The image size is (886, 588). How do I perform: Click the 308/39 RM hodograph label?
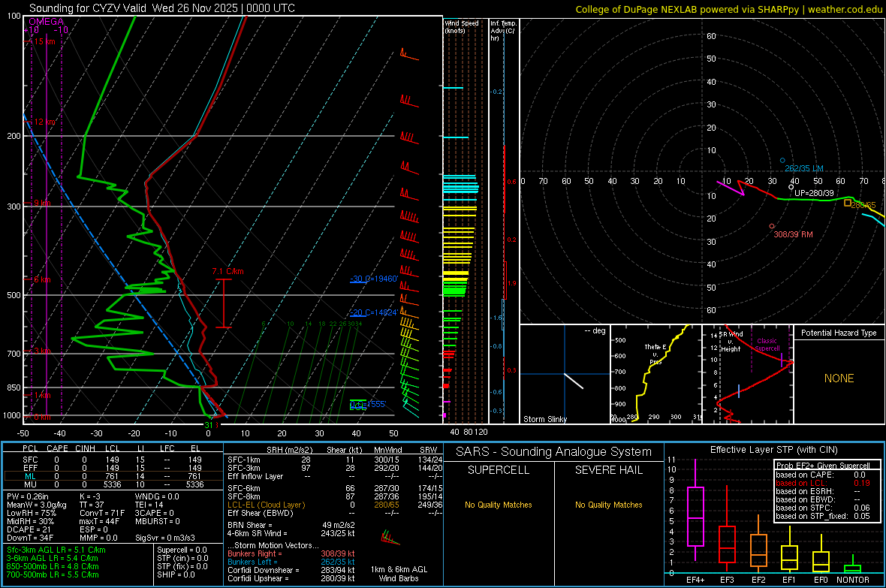coord(793,234)
